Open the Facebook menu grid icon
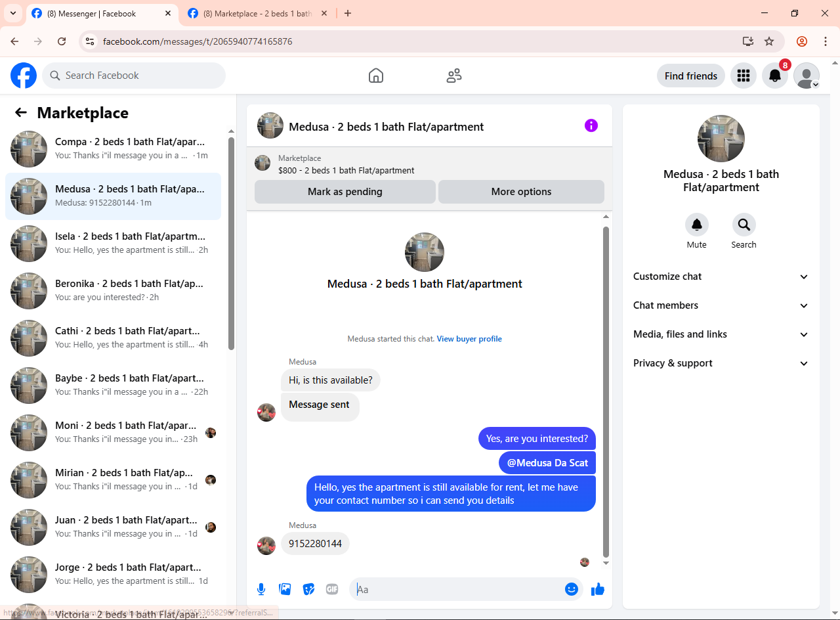840x620 pixels. pyautogui.click(x=744, y=76)
